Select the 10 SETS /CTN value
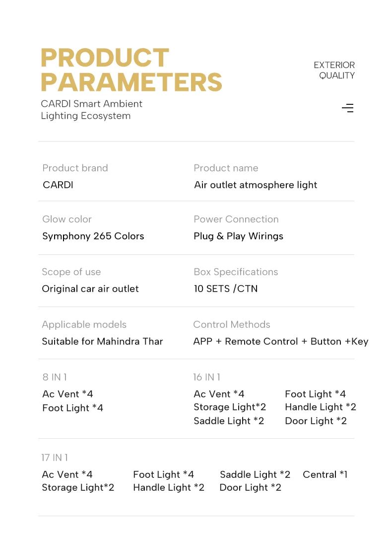 226,289
